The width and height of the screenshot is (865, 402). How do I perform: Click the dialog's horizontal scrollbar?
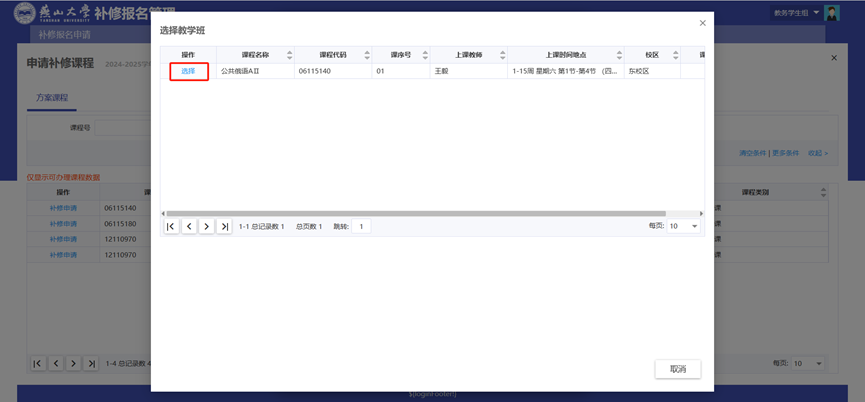click(430, 213)
